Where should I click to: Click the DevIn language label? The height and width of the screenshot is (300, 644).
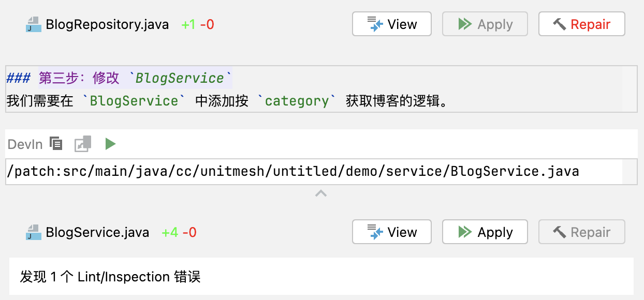[x=25, y=144]
